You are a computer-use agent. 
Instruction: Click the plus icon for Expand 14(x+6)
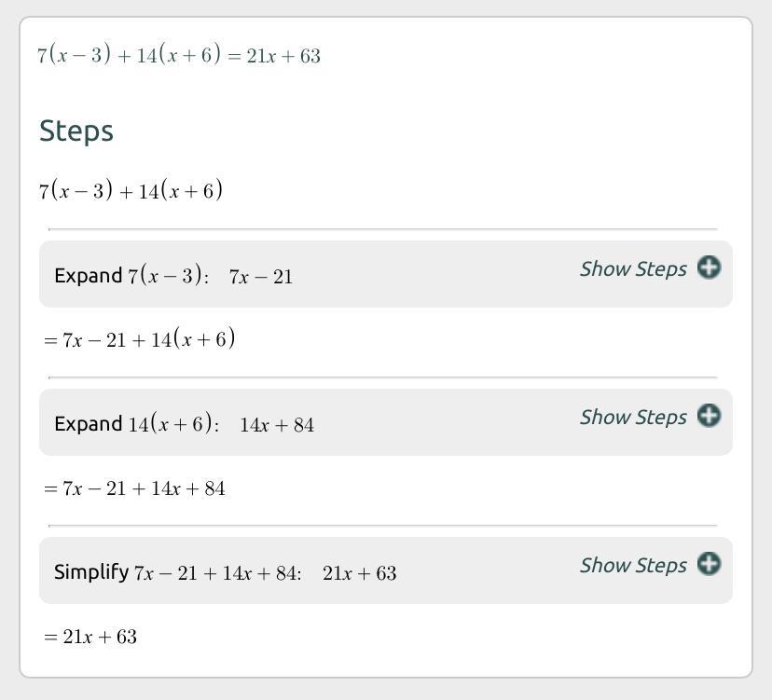[709, 416]
